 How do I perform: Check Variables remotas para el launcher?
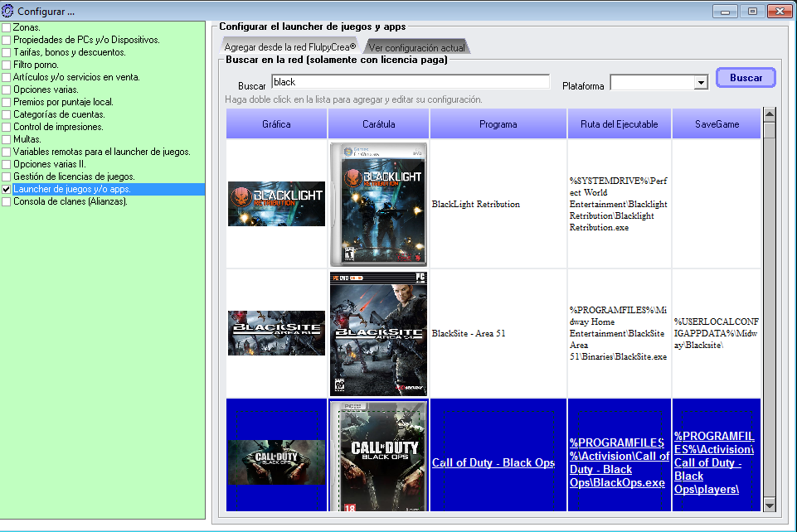6,152
